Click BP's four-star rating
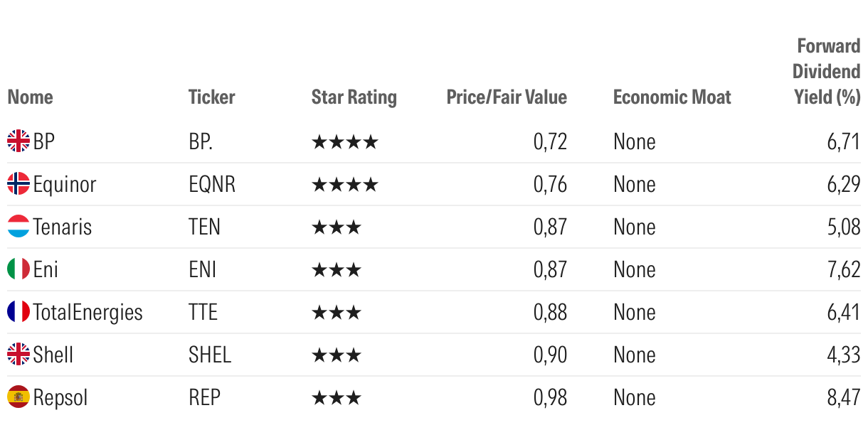Screen dimensions: 868x425 coord(345,142)
